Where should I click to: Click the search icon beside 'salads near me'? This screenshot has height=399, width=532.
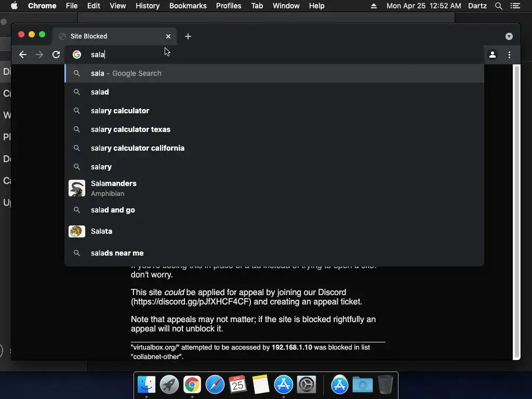77,253
